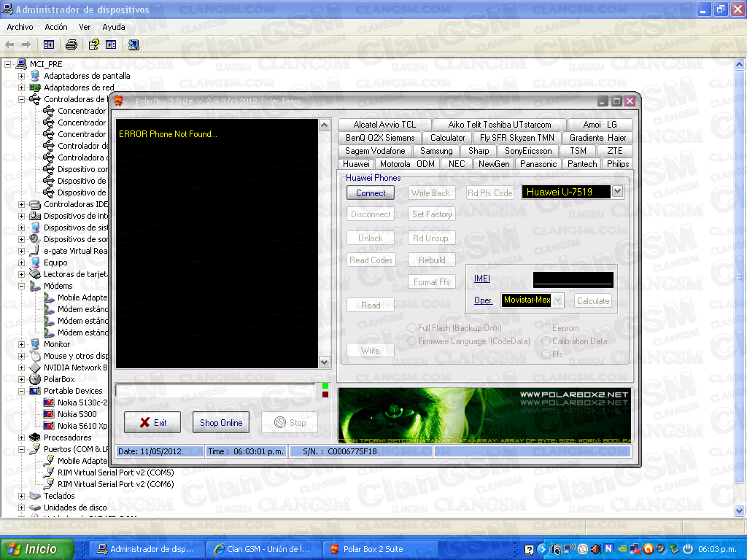Open the Acción menu
This screenshot has height=560, width=747.
(x=55, y=27)
